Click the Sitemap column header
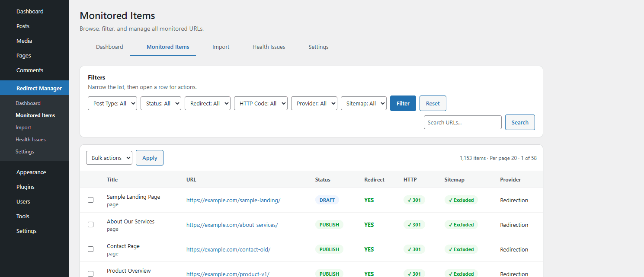 454,179
